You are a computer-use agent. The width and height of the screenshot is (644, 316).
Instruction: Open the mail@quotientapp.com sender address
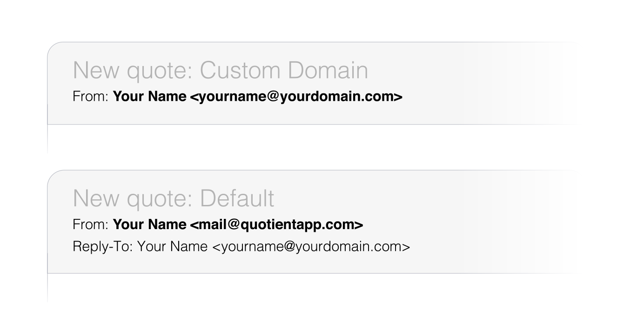coord(276,225)
